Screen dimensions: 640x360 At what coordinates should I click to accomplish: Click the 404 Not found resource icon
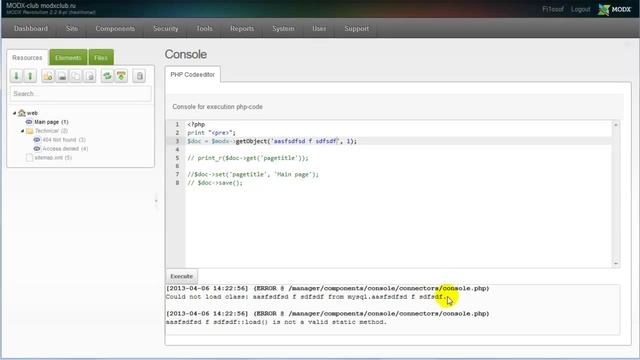coord(37,140)
